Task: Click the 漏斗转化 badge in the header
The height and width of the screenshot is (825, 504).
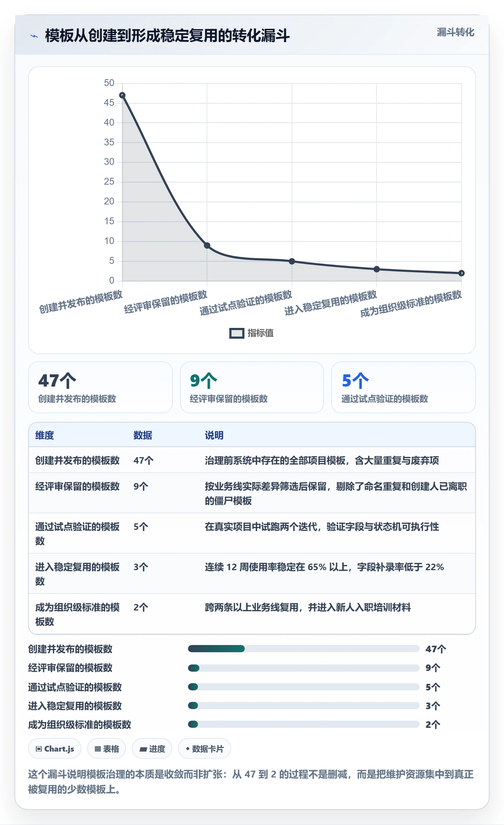Action: tap(455, 32)
